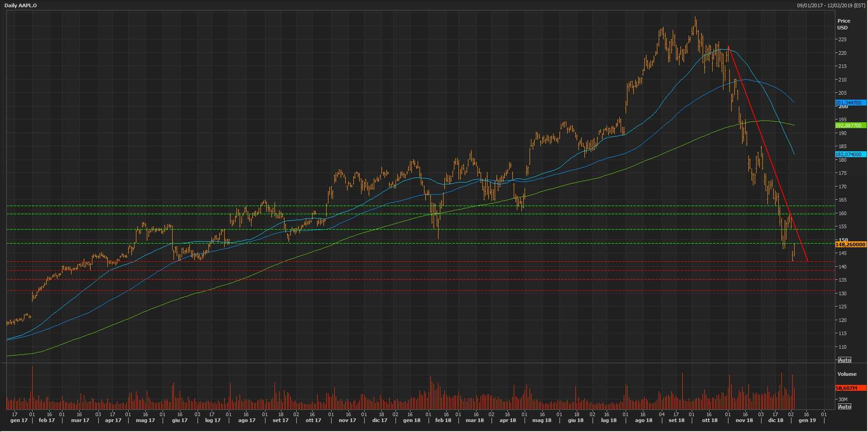This screenshot has width=868, height=432.
Task: Select the nov 18 month label
Action: click(744, 421)
